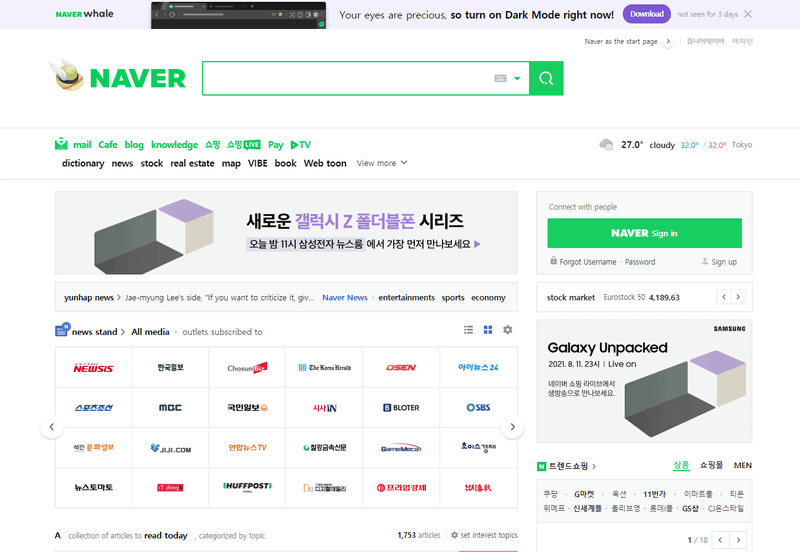This screenshot has width=800, height=552.
Task: Select the MEN tab in trend shopping
Action: point(742,465)
